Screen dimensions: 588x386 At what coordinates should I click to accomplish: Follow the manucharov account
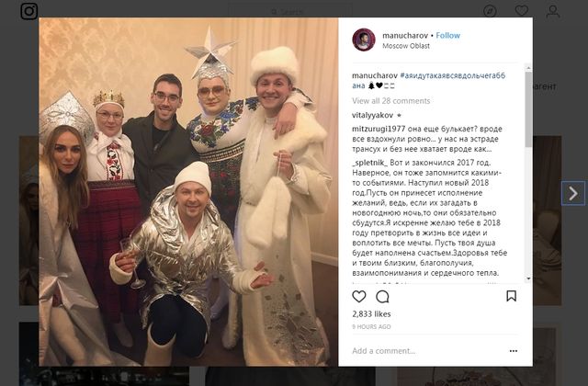[x=447, y=35]
